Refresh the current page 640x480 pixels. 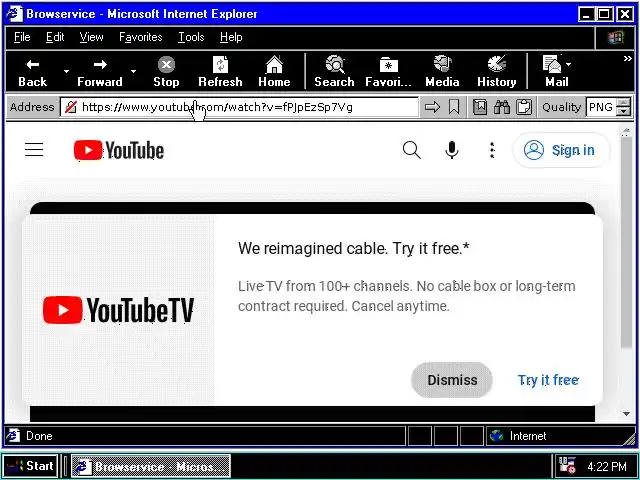[x=220, y=72]
